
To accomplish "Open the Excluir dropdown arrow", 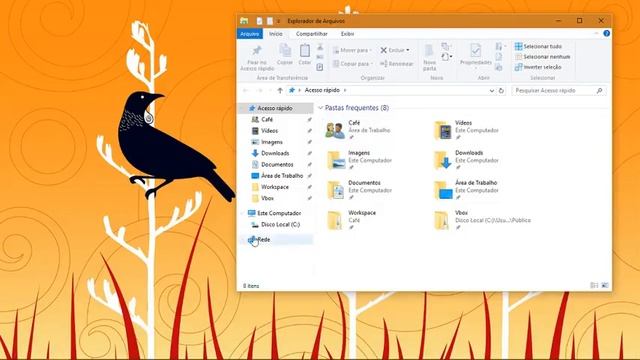I will coord(408,50).
